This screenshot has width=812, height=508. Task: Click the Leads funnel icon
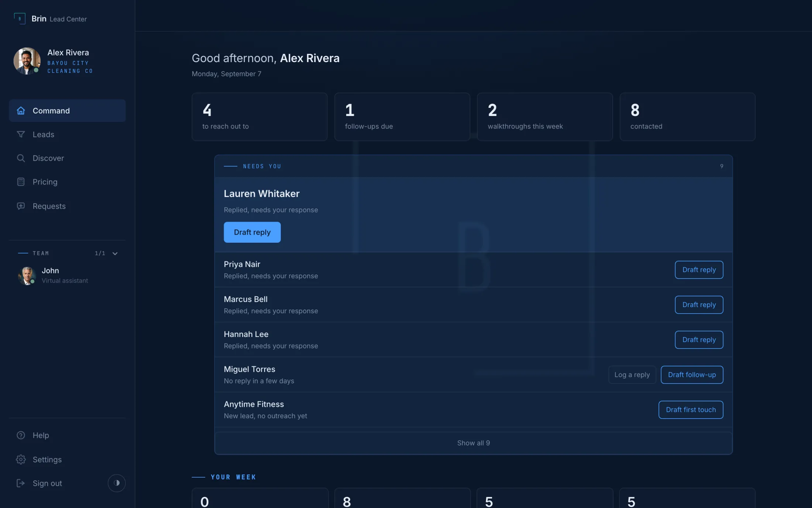(x=21, y=134)
